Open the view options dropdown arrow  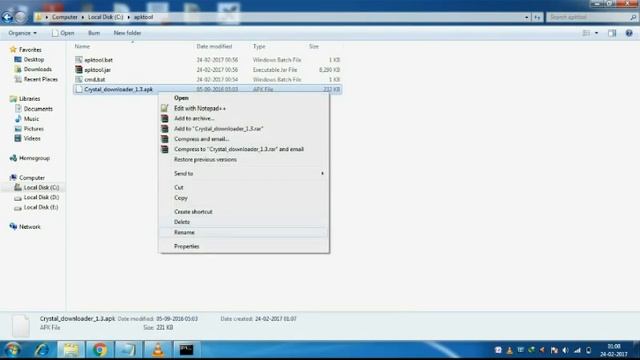pyautogui.click(x=596, y=33)
